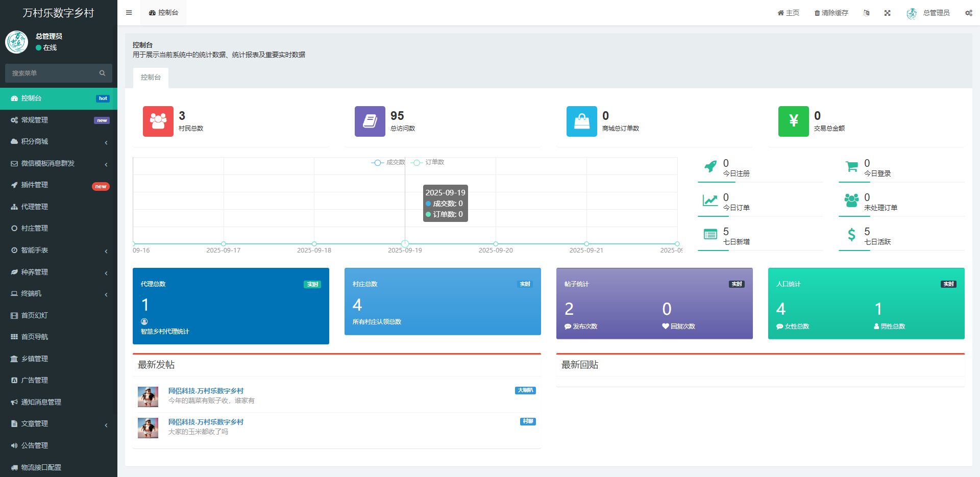The height and width of the screenshot is (477, 980).
Task: Click the 清除缓存 button in header
Action: click(x=831, y=13)
